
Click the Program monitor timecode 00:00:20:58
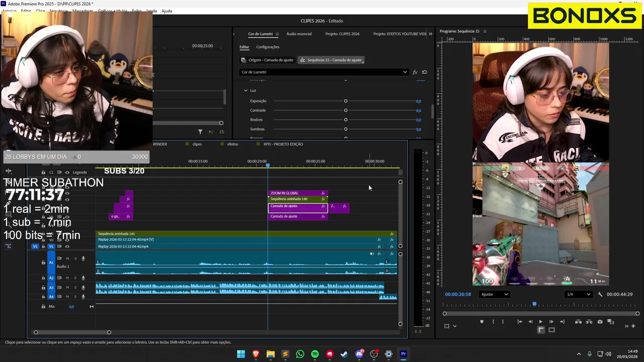pos(458,294)
